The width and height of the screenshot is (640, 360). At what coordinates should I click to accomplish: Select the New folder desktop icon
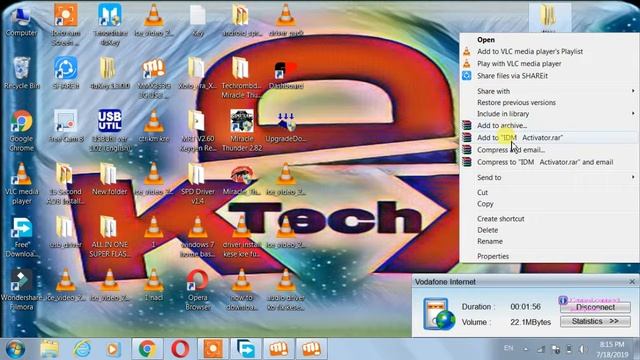coord(109,180)
